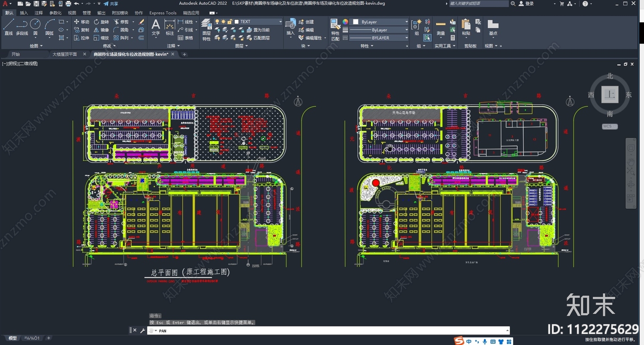Click the 文字 (Text) annotation tool
The height and width of the screenshot is (345, 644).
click(x=156, y=27)
